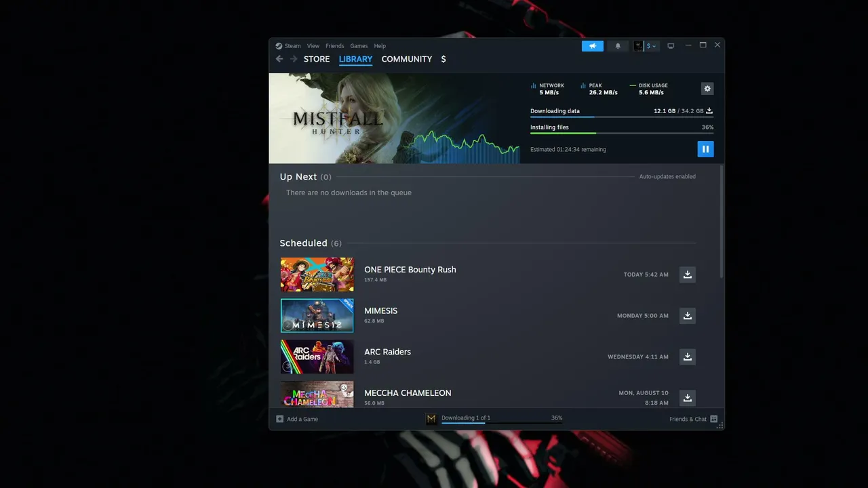Click the footer download progress bar
The width and height of the screenshot is (868, 488).
point(502,423)
